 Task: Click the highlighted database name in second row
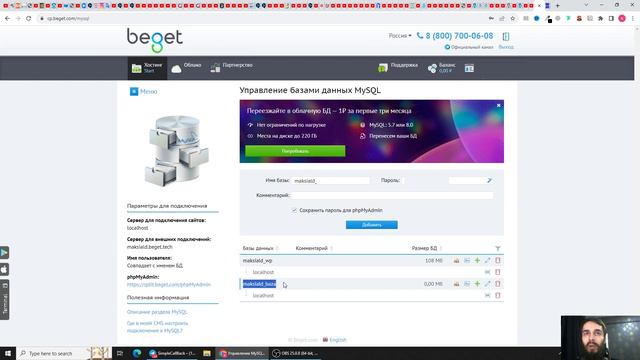coord(259,284)
